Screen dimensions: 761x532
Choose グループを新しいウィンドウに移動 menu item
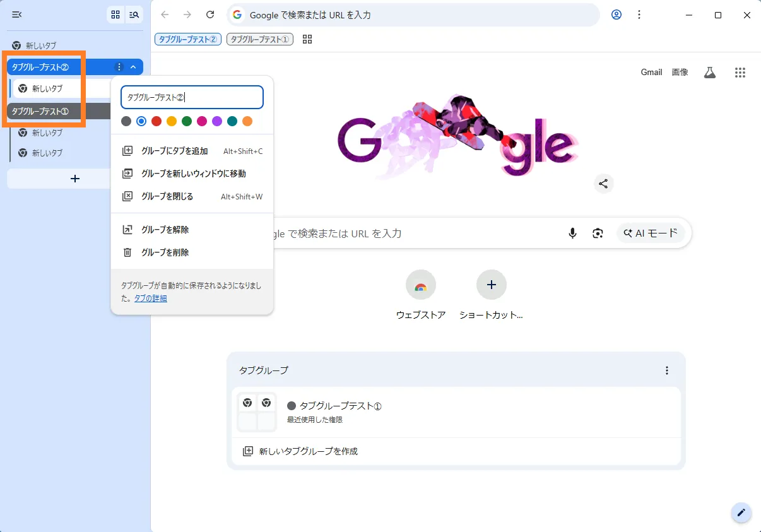(x=193, y=174)
